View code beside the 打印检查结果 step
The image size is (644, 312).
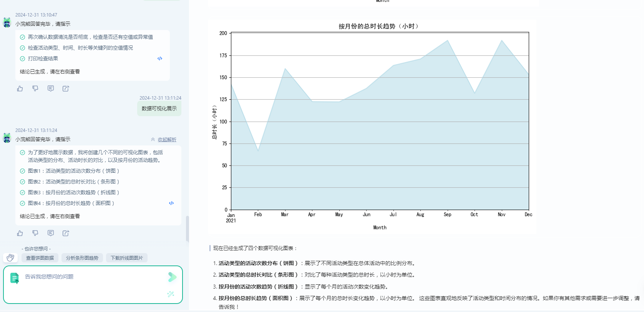tap(160, 58)
